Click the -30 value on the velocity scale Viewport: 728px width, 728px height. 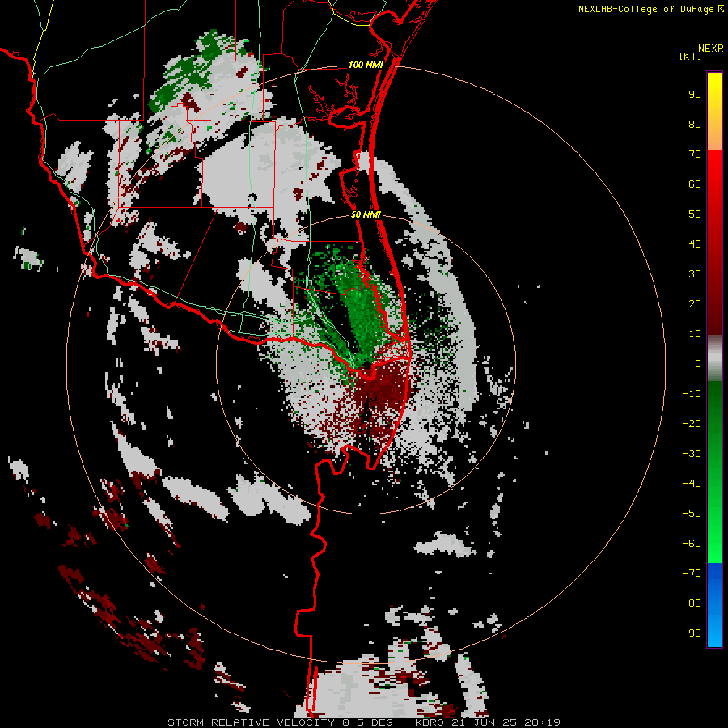coord(692,454)
